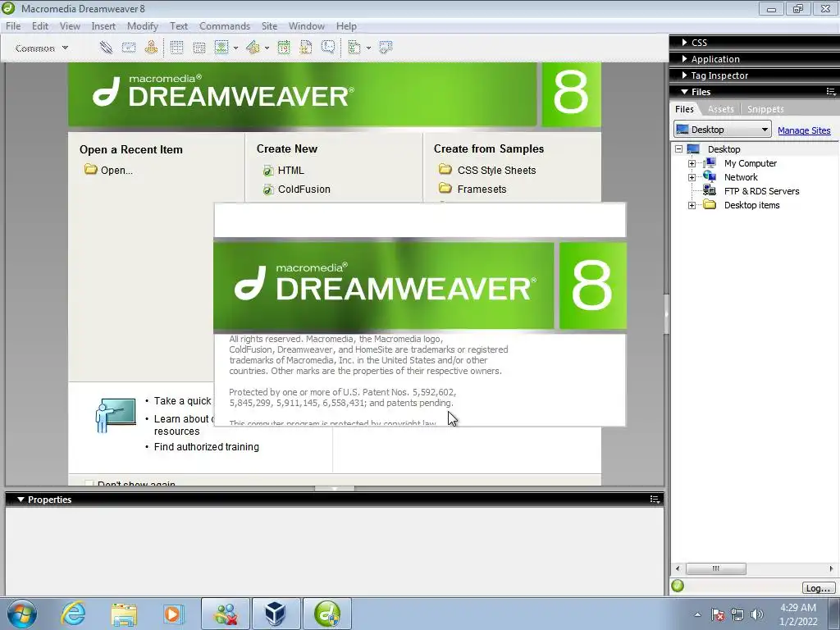This screenshot has height=630, width=840.
Task: Click the Start button orb
Action: pyautogui.click(x=21, y=614)
